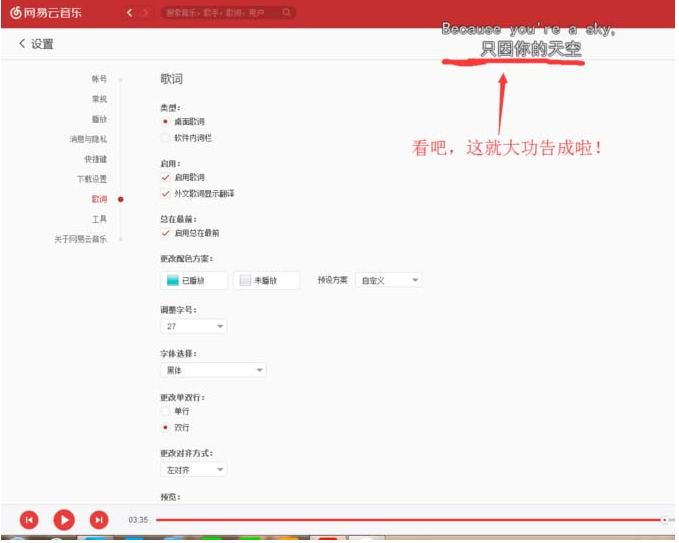Viewport: 679px width, 543px height.
Task: Pick the 已播放 lyric color
Action: [194, 281]
